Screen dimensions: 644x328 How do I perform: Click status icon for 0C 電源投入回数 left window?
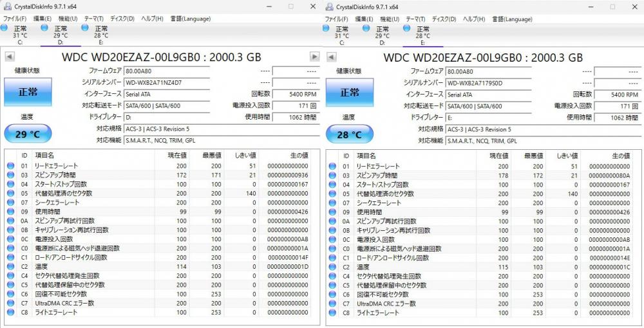coord(11,239)
